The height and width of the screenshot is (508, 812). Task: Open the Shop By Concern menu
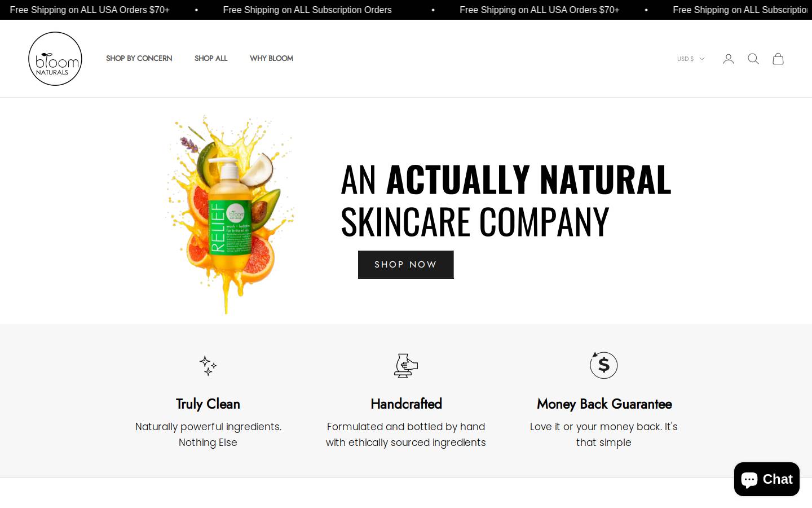[x=139, y=58]
